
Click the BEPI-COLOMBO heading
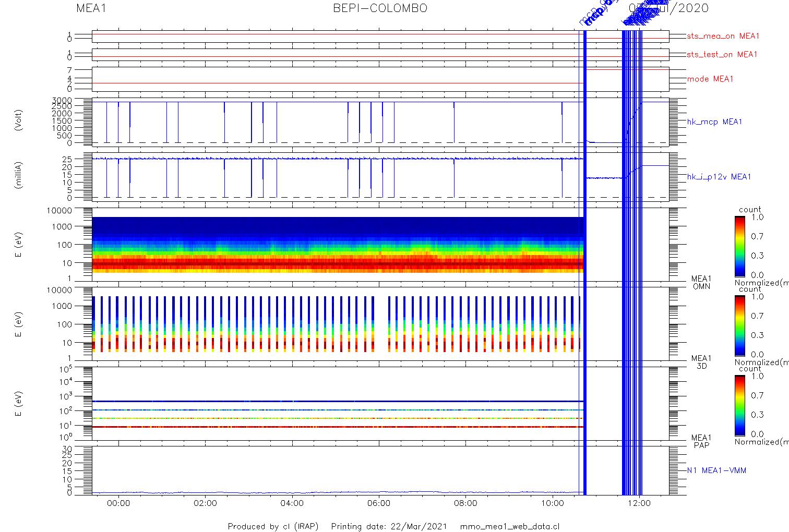[x=380, y=8]
